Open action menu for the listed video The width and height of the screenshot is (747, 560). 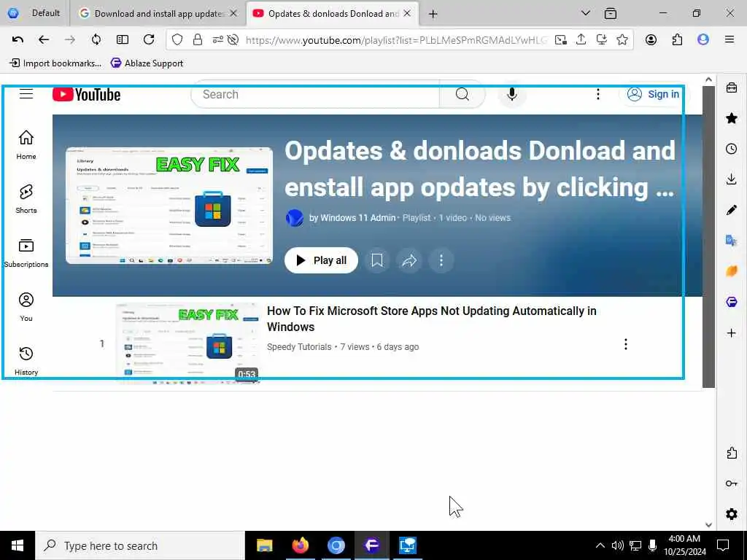[x=625, y=344]
